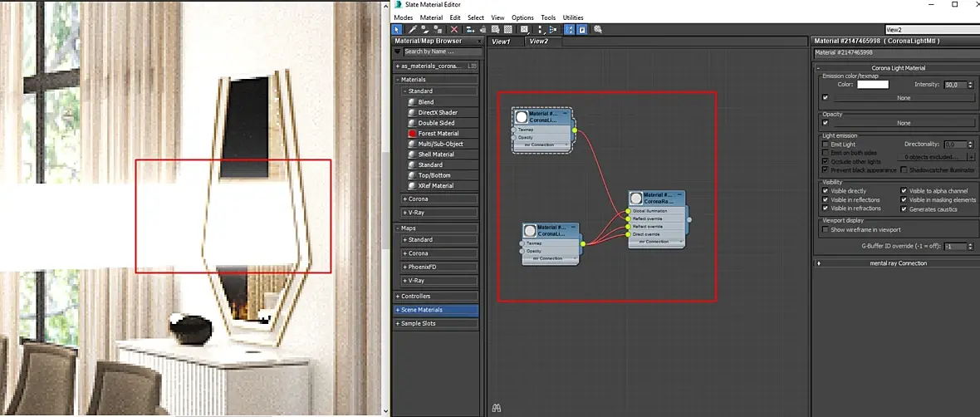The image size is (980, 417).
Task: Toggle Visible in reflections checkbox
Action: (826, 200)
